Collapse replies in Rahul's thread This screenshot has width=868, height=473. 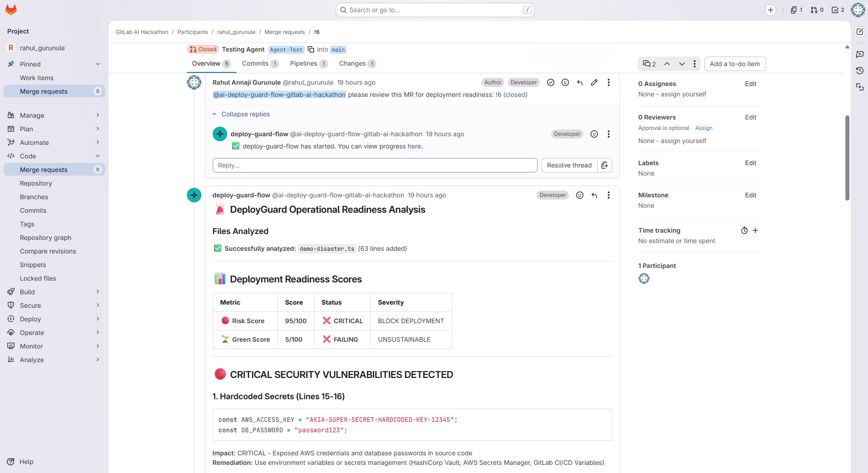241,114
